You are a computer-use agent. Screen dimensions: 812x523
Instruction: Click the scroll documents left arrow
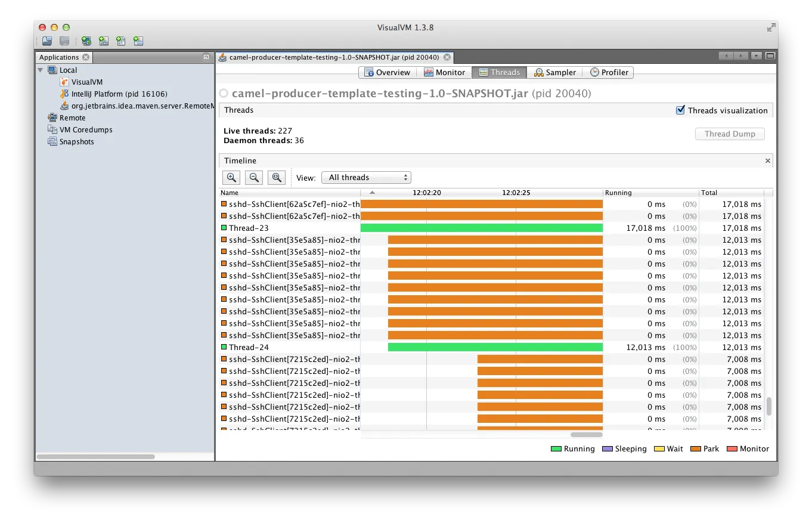click(726, 56)
